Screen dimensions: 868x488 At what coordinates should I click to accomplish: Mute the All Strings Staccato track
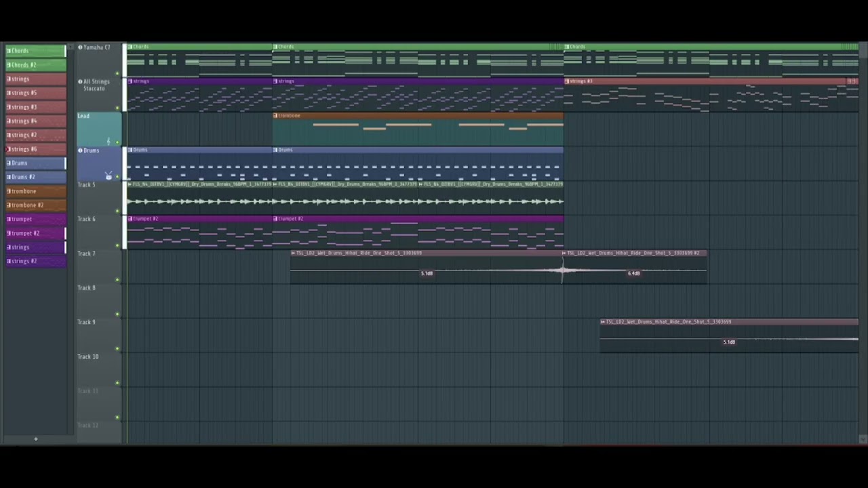click(x=117, y=108)
